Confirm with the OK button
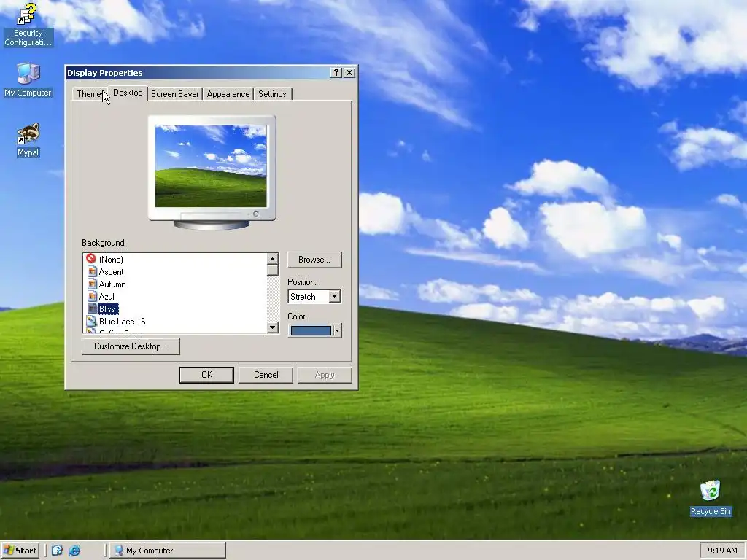 pos(206,375)
